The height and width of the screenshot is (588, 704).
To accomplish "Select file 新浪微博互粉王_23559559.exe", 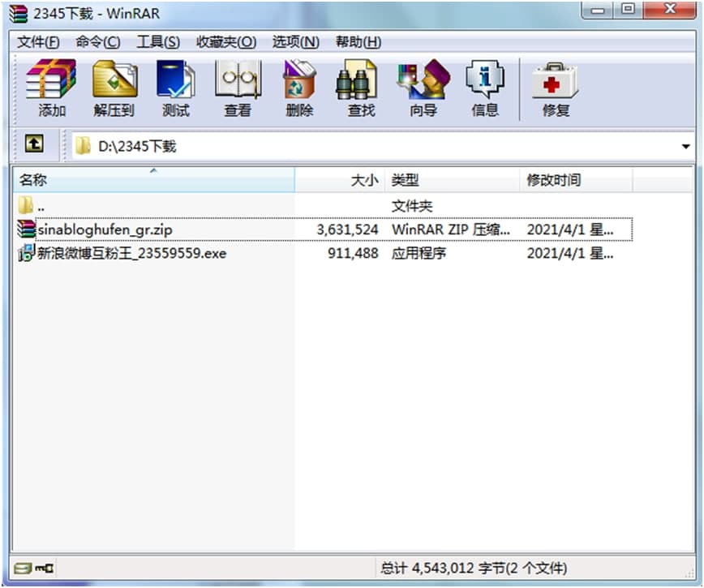I will 131,253.
